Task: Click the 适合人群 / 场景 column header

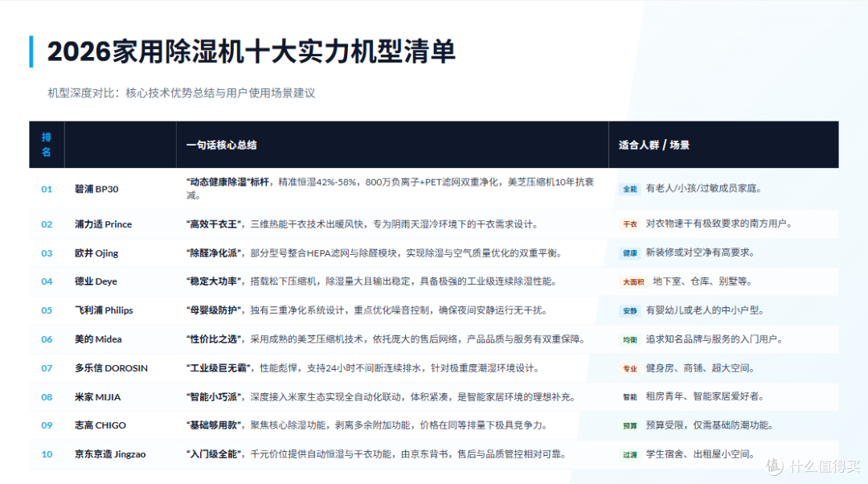Action: pos(653,145)
